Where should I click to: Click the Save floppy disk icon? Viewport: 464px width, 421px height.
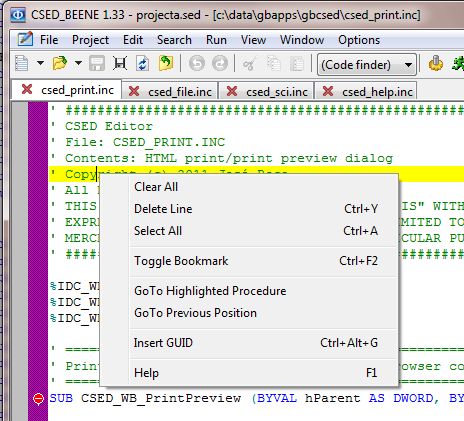point(97,63)
